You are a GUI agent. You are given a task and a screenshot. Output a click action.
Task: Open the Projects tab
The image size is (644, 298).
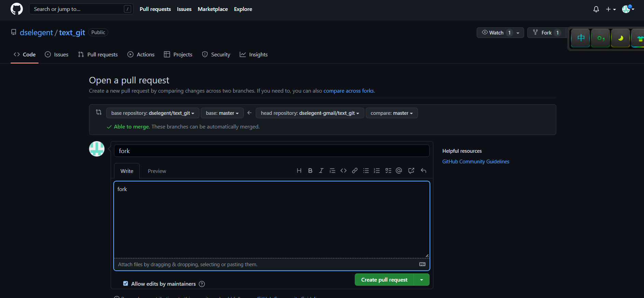(x=178, y=54)
